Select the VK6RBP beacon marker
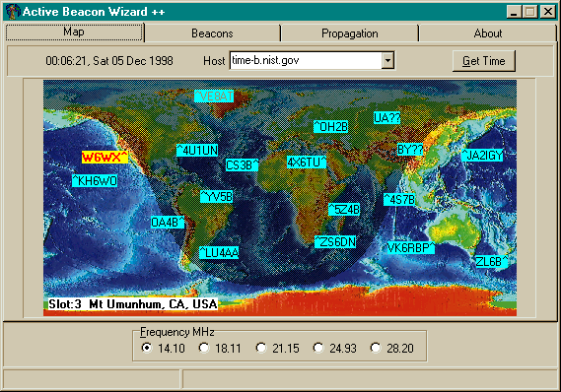This screenshot has width=561, height=392. [411, 247]
